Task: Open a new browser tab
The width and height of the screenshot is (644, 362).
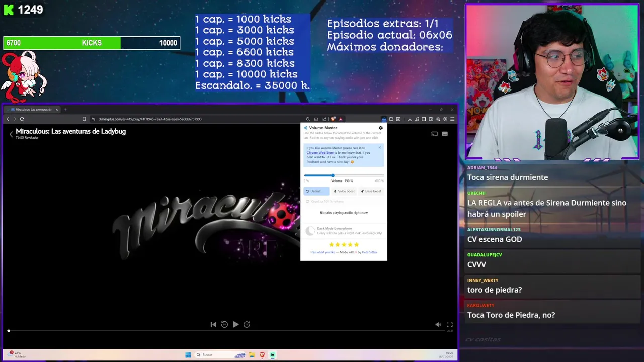Action: click(65, 109)
